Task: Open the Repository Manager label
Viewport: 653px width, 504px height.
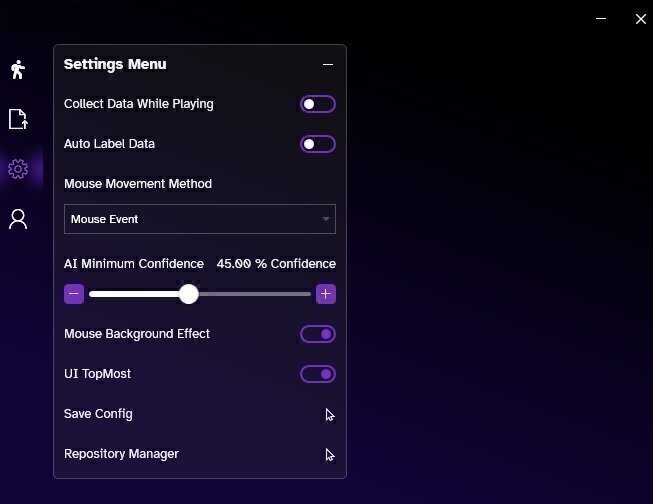Action: [121, 454]
